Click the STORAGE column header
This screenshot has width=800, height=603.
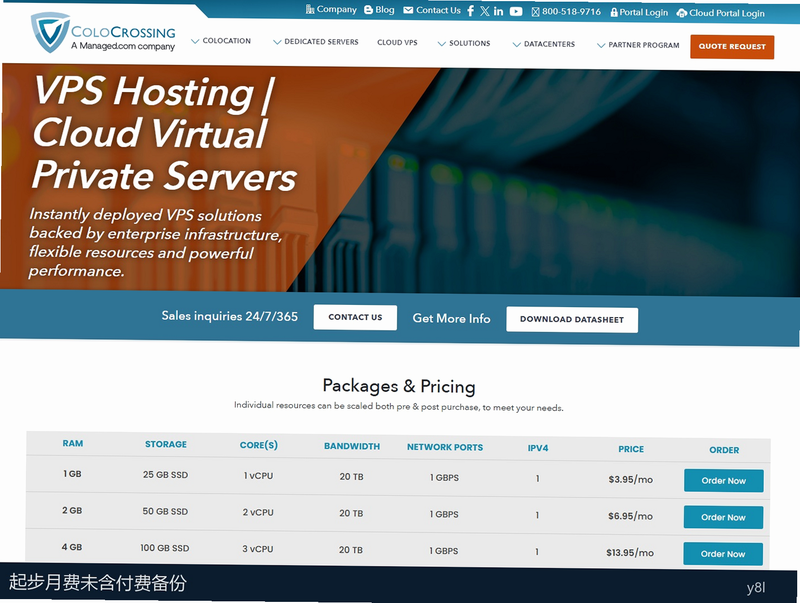coord(166,444)
